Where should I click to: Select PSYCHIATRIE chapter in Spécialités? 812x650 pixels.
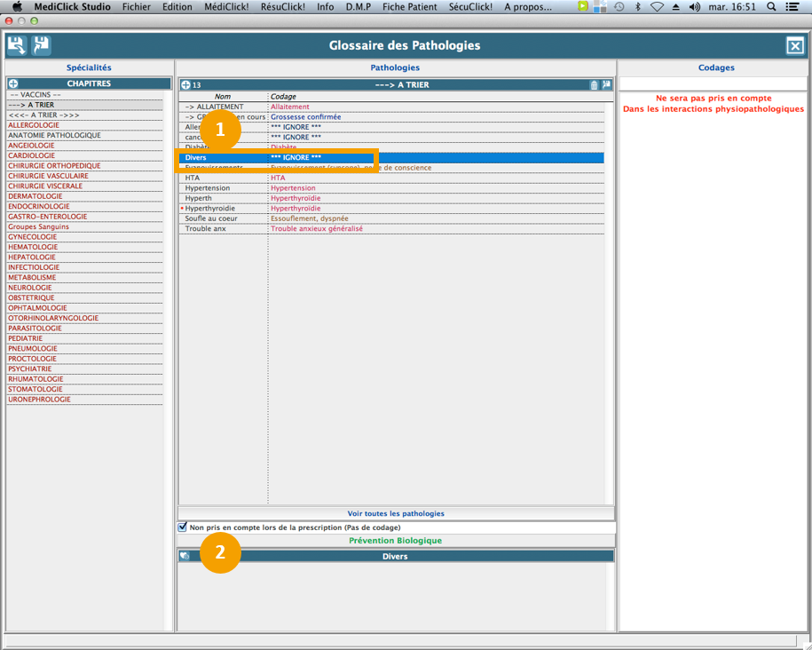[x=32, y=369]
